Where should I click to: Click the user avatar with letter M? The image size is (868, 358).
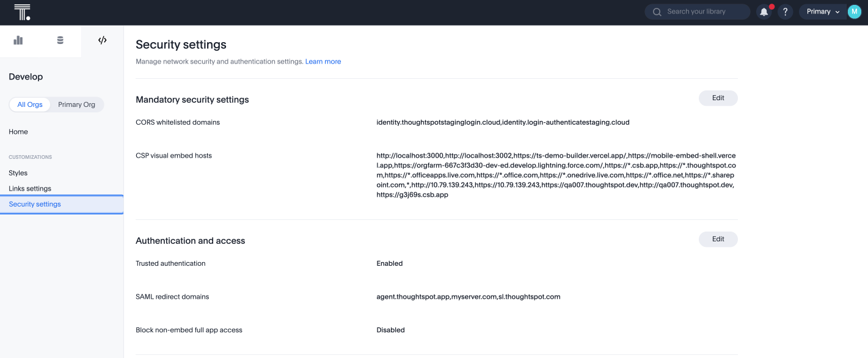click(x=854, y=11)
